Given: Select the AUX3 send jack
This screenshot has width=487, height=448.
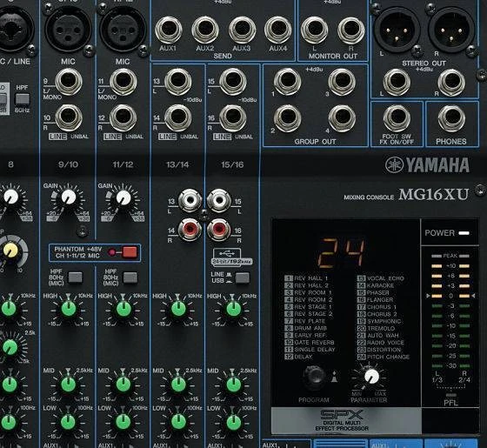Looking at the screenshot, I should point(242,30).
